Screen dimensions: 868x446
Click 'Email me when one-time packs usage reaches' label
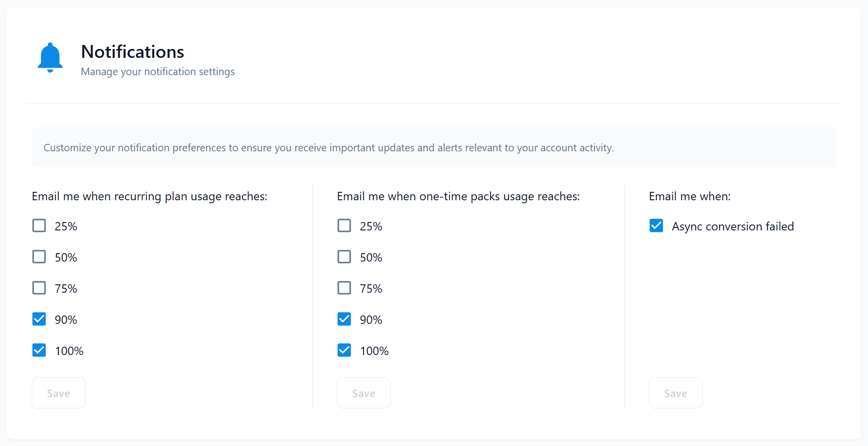458,197
